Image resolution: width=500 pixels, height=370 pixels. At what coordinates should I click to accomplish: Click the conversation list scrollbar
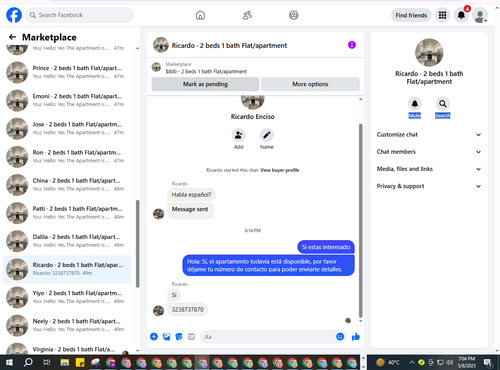137,243
